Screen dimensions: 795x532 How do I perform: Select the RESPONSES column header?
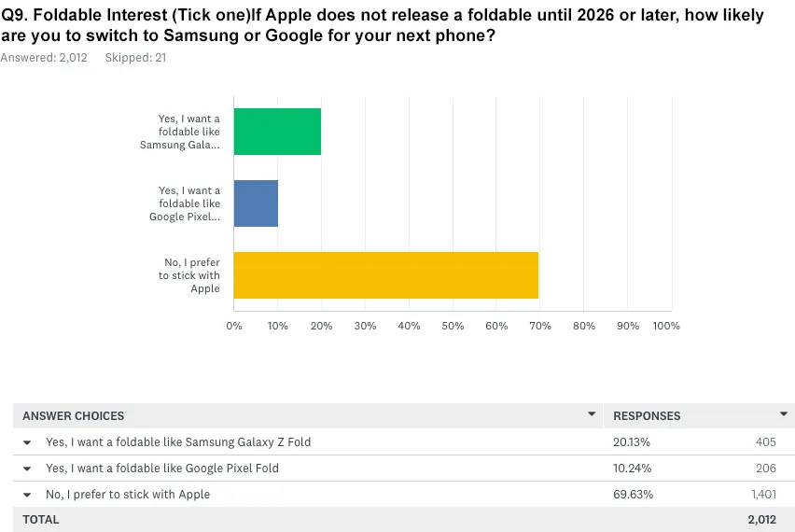point(646,415)
